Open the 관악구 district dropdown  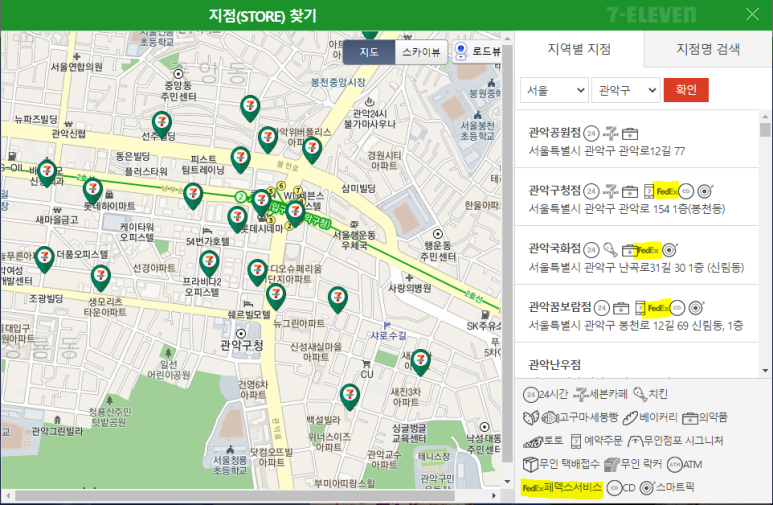[x=626, y=90]
